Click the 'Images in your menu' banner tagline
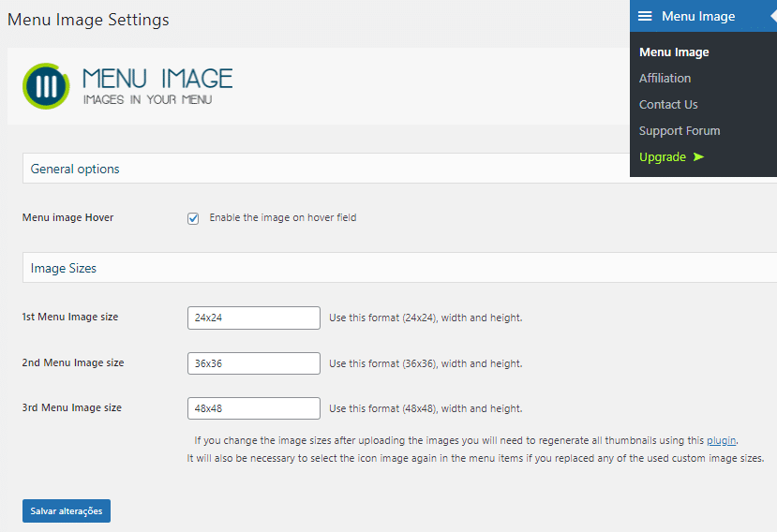The height and width of the screenshot is (532, 777). click(147, 99)
